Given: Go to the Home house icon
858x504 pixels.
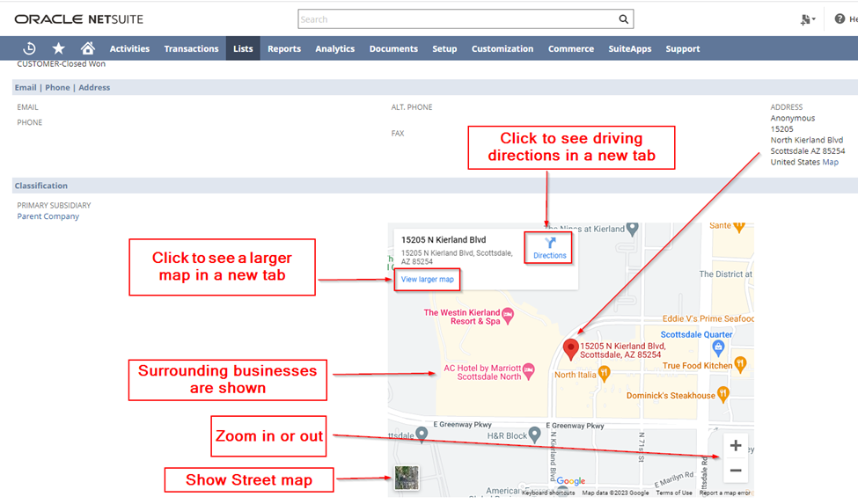Looking at the screenshot, I should point(87,48).
